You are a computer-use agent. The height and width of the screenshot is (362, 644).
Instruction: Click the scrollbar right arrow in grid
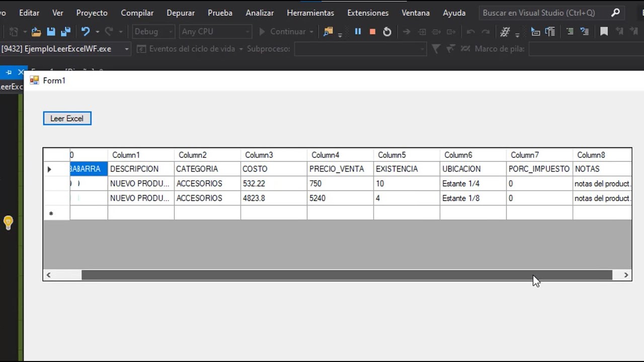(x=626, y=275)
